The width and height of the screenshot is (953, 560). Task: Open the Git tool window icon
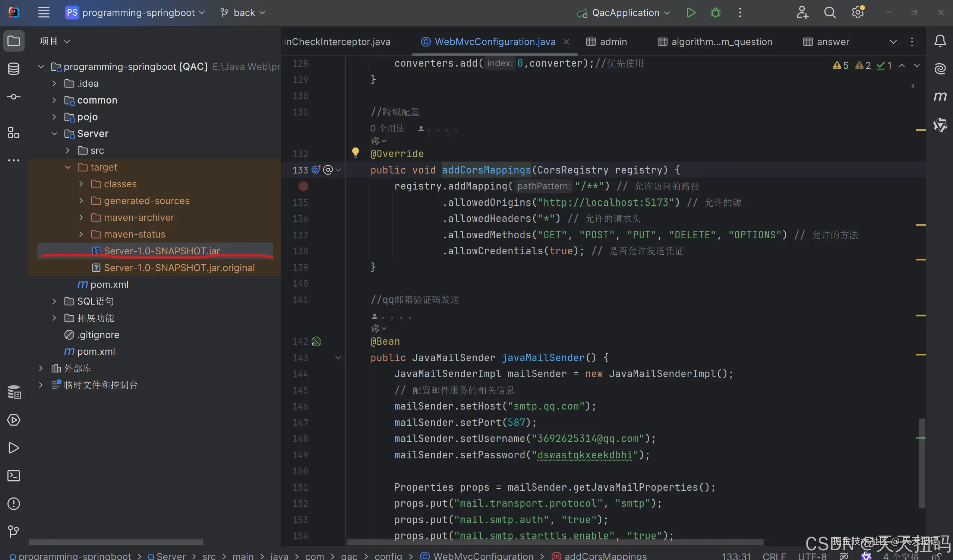pyautogui.click(x=14, y=531)
